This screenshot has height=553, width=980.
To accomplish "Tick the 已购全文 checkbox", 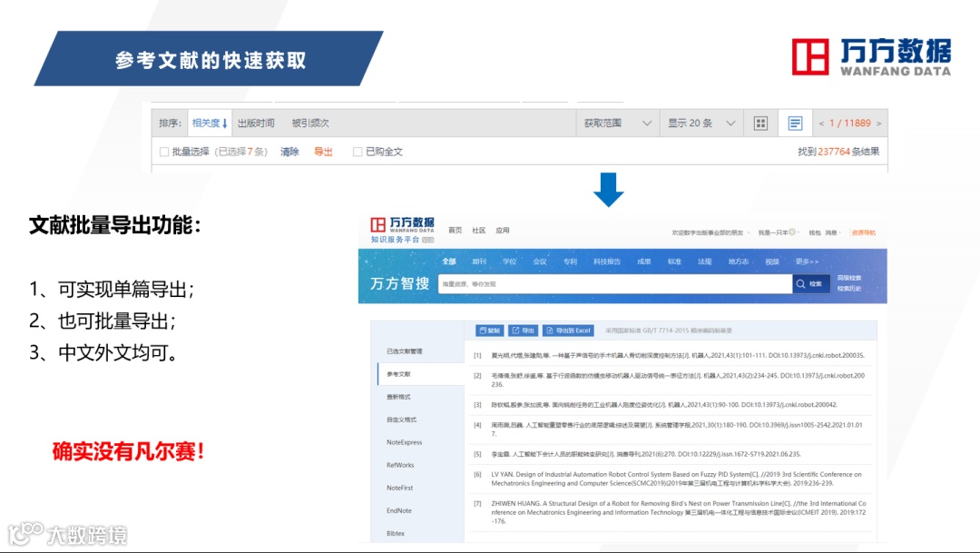I will point(358,152).
